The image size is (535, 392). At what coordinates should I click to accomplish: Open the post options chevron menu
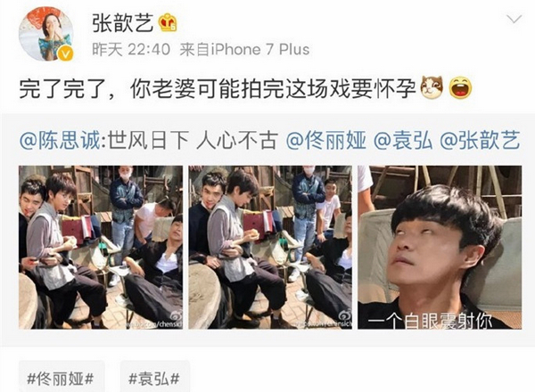click(514, 20)
